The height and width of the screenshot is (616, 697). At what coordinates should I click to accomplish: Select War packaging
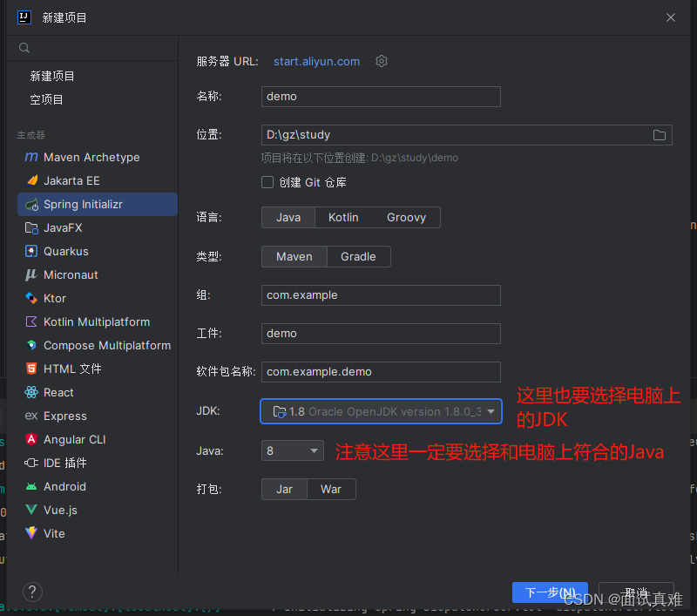click(331, 489)
